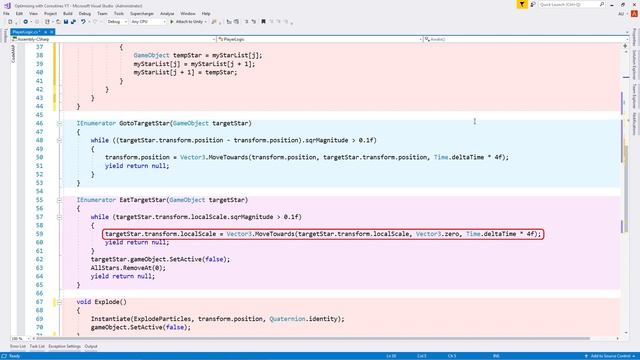Image resolution: width=640 pixels, height=360 pixels.
Task: Click the Open File folder icon
Action: [58, 22]
